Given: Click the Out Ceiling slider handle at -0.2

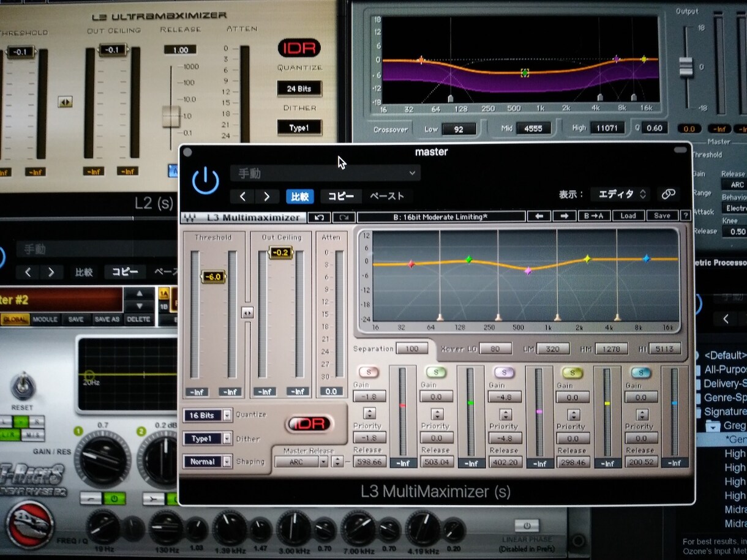Looking at the screenshot, I should [280, 253].
